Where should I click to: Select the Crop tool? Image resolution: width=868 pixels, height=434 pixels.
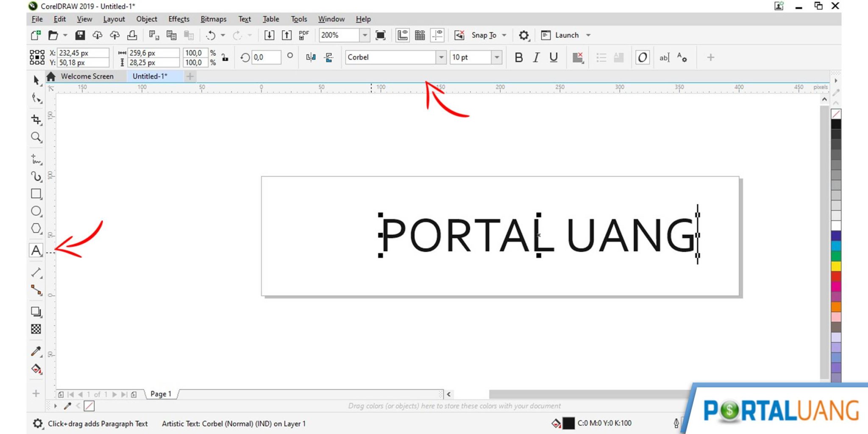click(36, 120)
